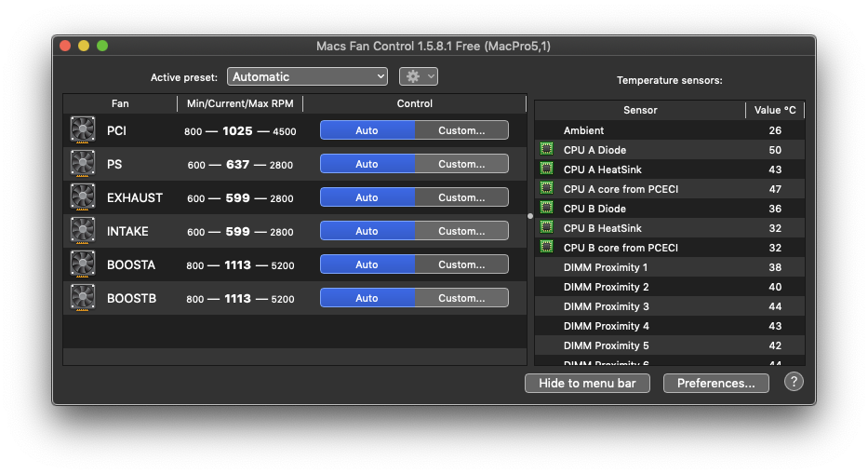
Task: Select the CPU A Diode sensor label
Action: 594,150
